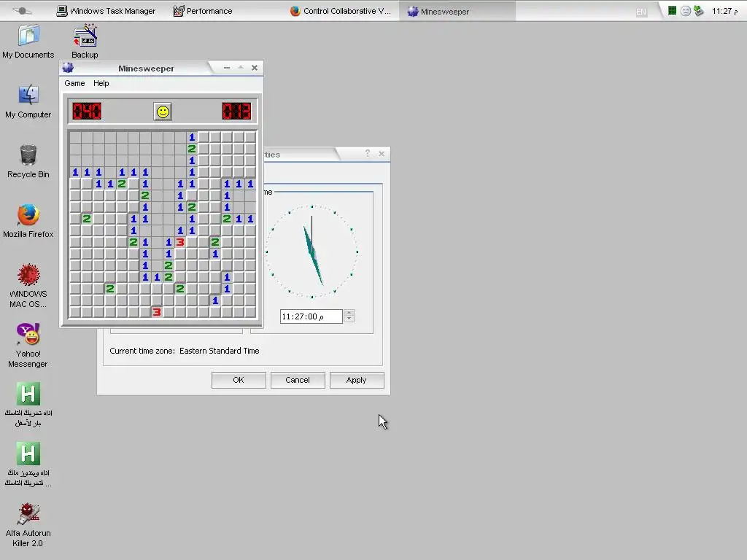Image resolution: width=747 pixels, height=560 pixels.
Task: Open Control Collaborative Firefox taskbar button
Action: click(x=340, y=11)
